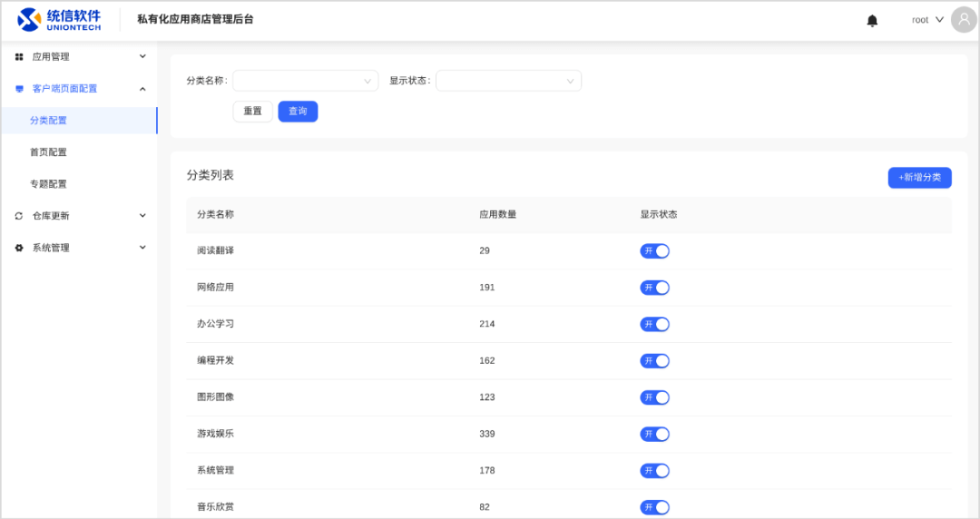The height and width of the screenshot is (519, 980).
Task: Collapse the 客户端页面配置 menu chevron
Action: 142,89
